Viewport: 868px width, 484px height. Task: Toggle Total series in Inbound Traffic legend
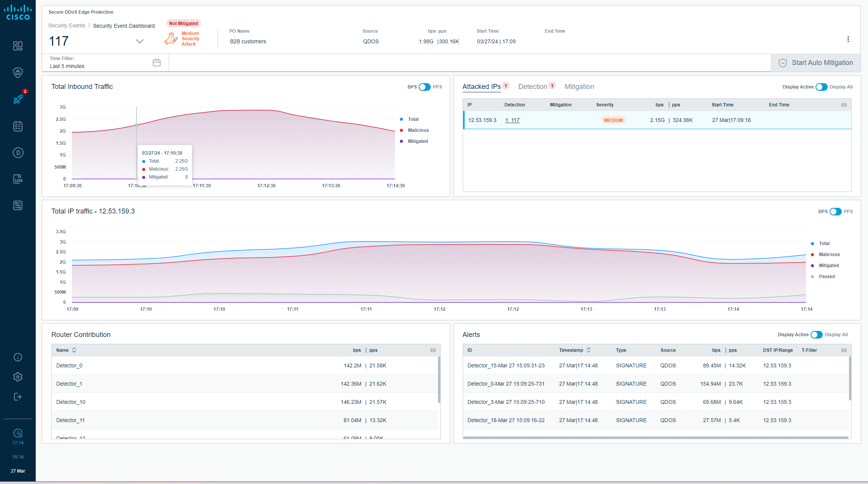[x=409, y=119]
